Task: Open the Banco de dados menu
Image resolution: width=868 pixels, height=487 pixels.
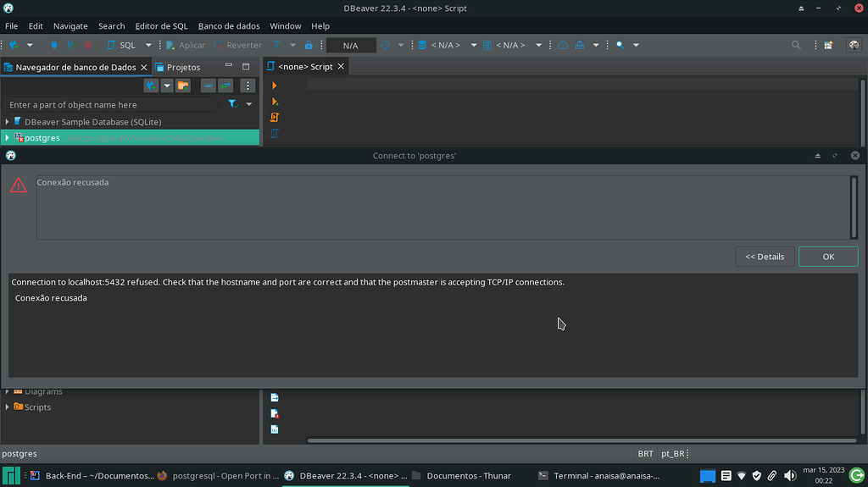Action: [228, 26]
